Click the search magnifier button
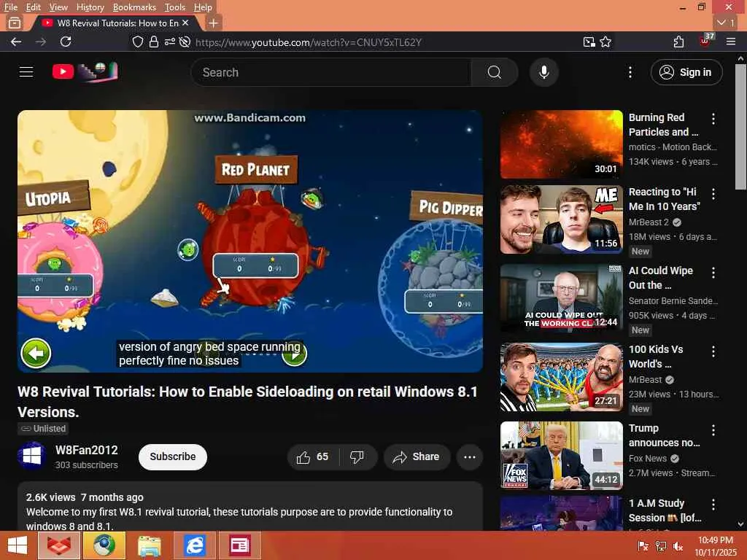The image size is (747, 560). (x=494, y=72)
